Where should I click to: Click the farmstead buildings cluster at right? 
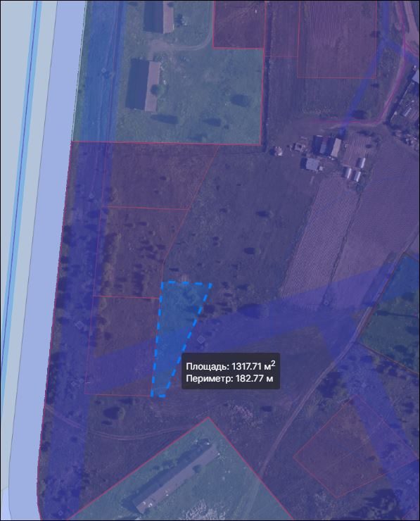[x=332, y=156]
